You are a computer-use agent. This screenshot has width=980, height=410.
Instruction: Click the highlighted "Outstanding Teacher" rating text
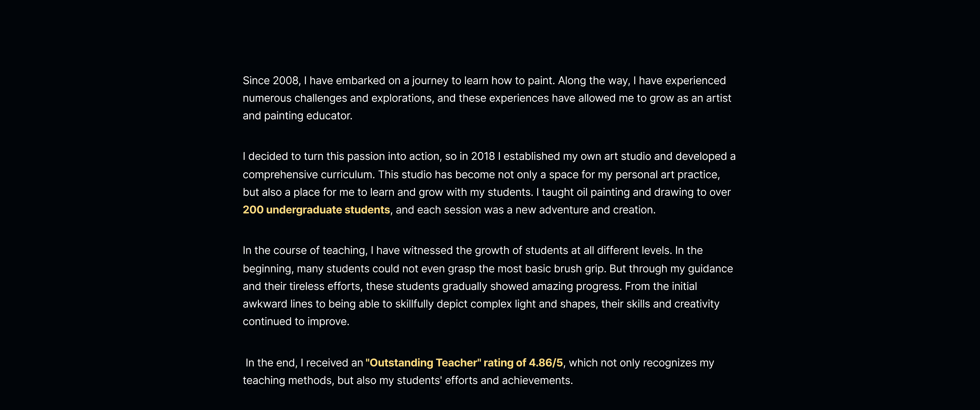pos(464,363)
